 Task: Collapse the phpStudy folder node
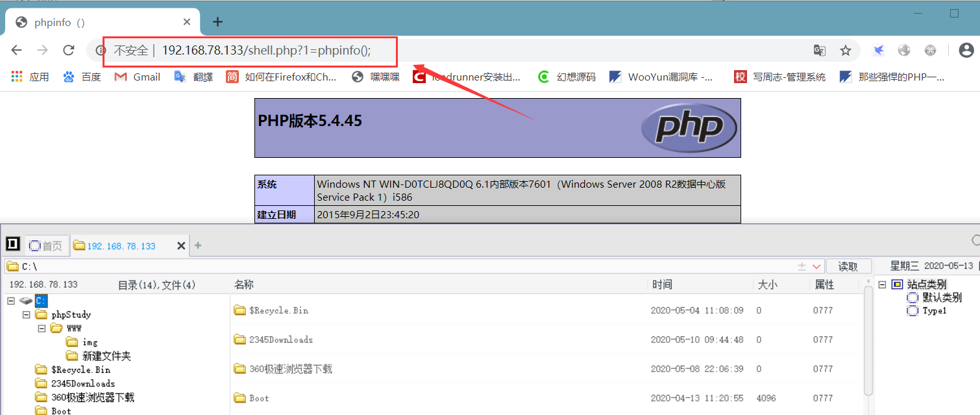[26, 314]
